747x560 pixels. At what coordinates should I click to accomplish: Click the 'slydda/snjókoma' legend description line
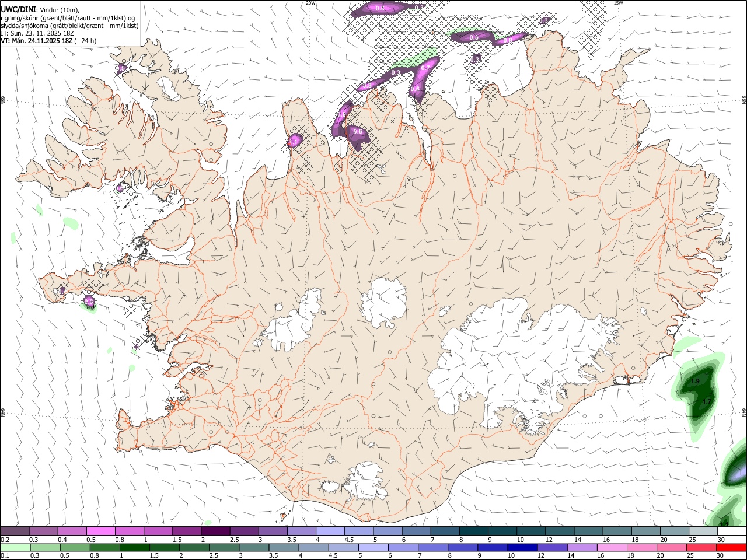pos(69,26)
